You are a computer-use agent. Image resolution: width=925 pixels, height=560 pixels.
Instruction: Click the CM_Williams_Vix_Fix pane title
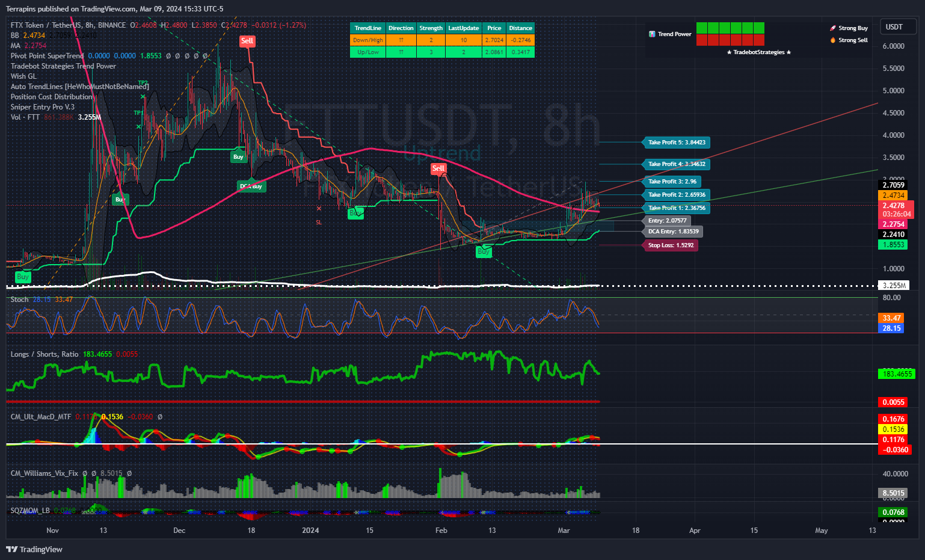tap(45, 473)
